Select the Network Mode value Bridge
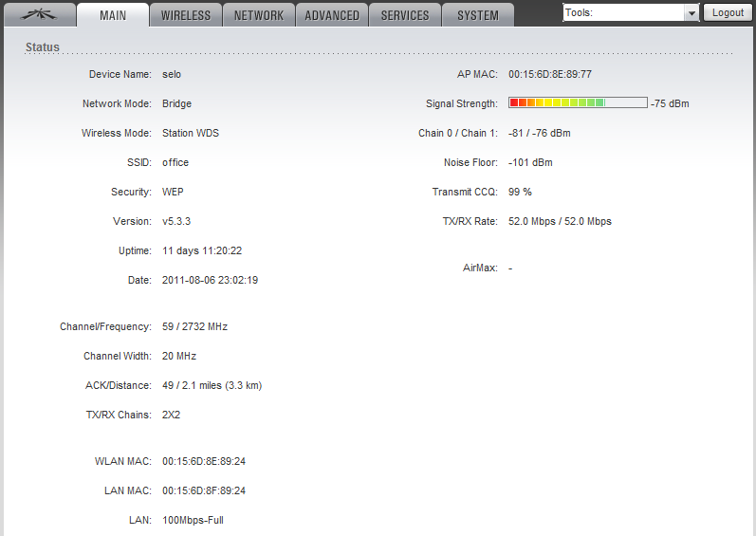756x536 pixels. coord(177,103)
